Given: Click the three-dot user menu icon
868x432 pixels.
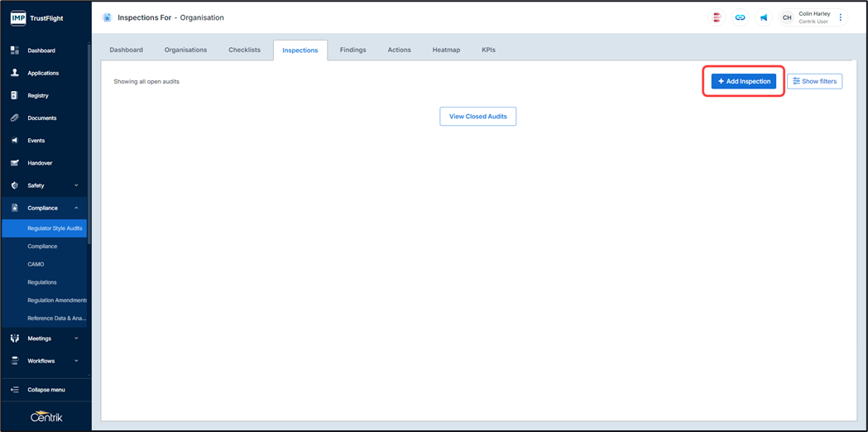Looking at the screenshot, I should 841,17.
